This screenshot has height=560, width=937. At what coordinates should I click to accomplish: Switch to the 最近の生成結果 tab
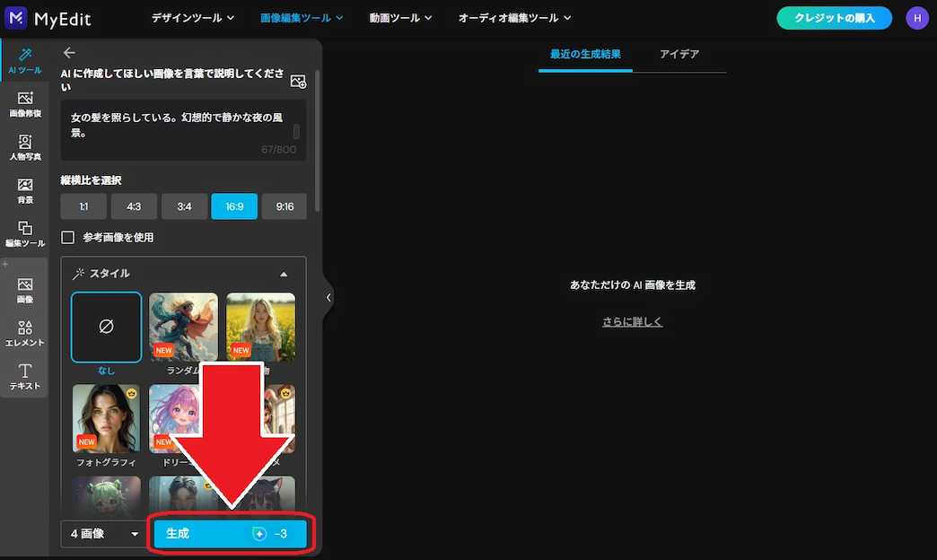[585, 54]
